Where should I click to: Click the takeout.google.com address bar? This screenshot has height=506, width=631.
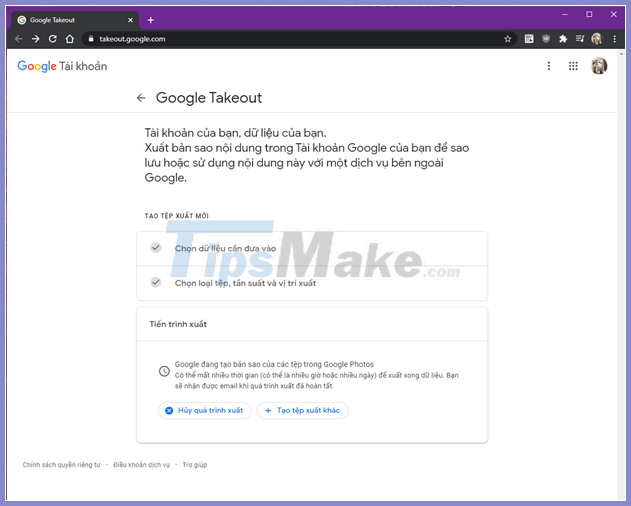(x=298, y=39)
